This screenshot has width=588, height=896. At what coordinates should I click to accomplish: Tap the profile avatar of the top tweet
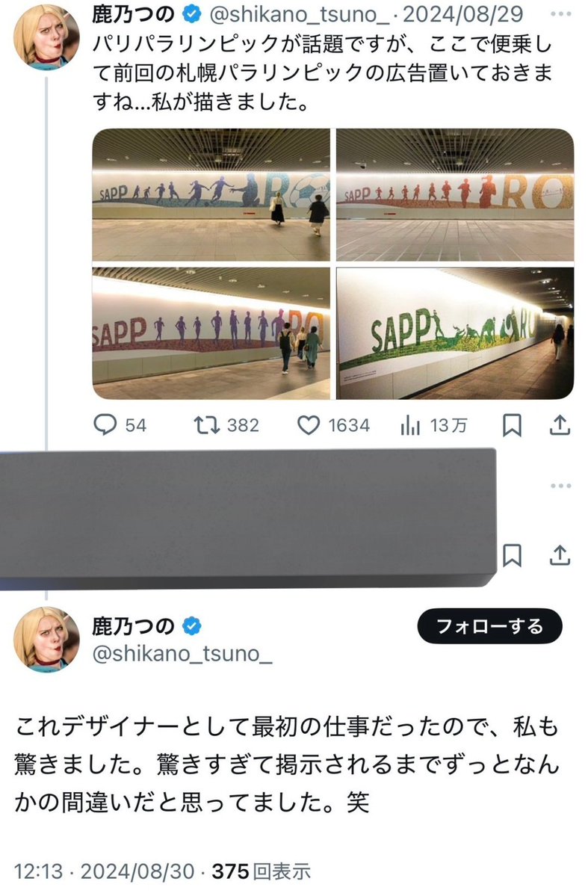(46, 37)
